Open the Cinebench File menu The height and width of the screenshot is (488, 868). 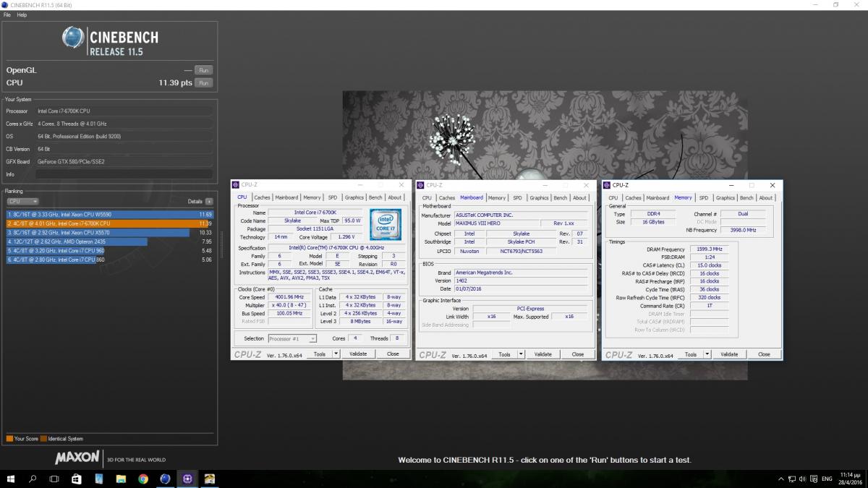click(x=7, y=14)
